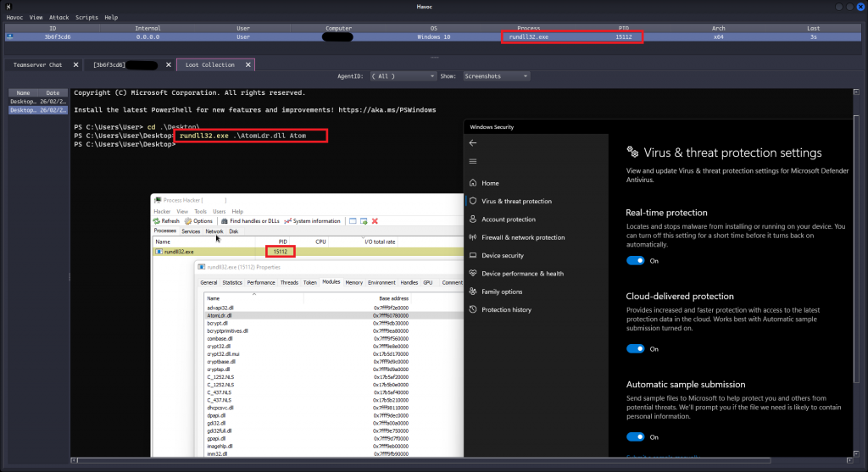
Task: Click back arrow in Windows Security
Action: pos(473,143)
